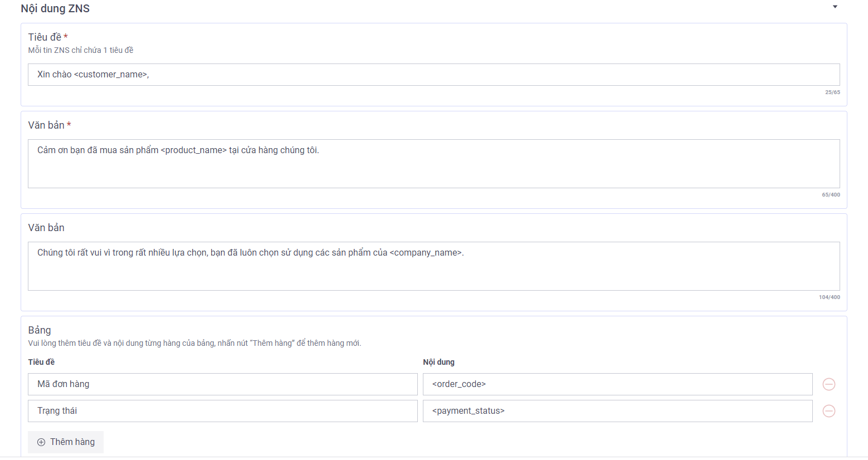Select the 'Mã đơn hàng' title input

(x=223, y=384)
